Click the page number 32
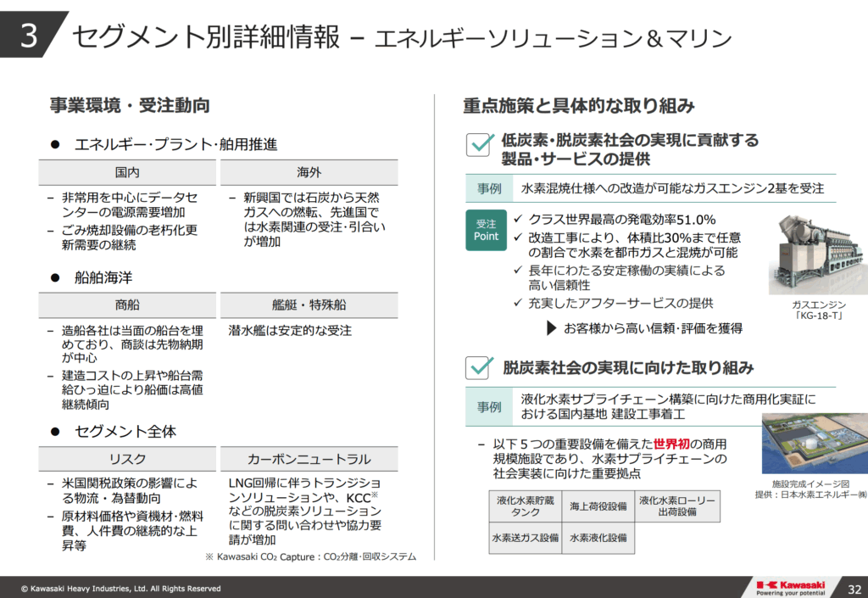868x598 pixels. point(854,590)
